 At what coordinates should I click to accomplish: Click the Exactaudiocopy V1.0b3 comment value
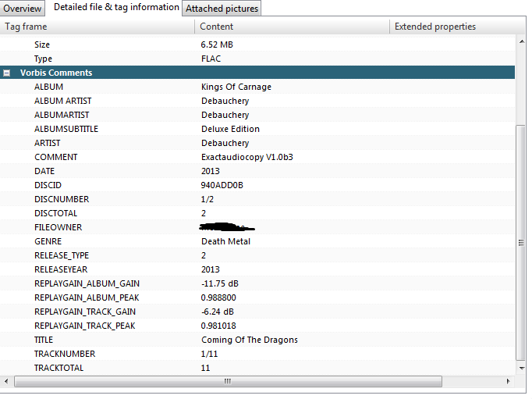tap(246, 157)
